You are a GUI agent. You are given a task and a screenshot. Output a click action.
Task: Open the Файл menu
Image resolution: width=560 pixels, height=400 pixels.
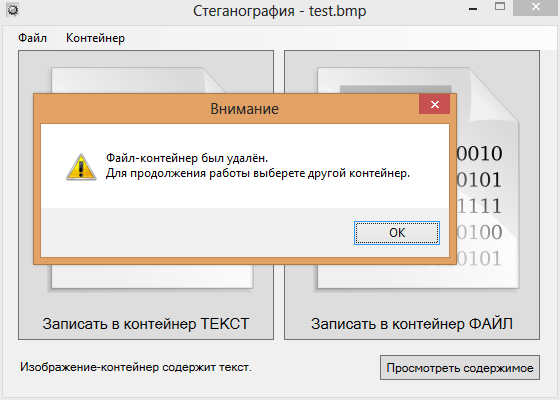(x=32, y=38)
